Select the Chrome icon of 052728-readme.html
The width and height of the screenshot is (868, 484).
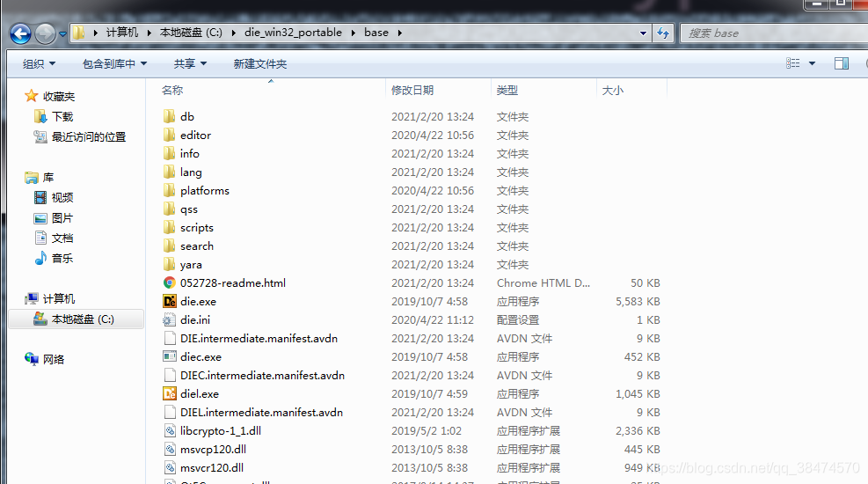coord(170,283)
